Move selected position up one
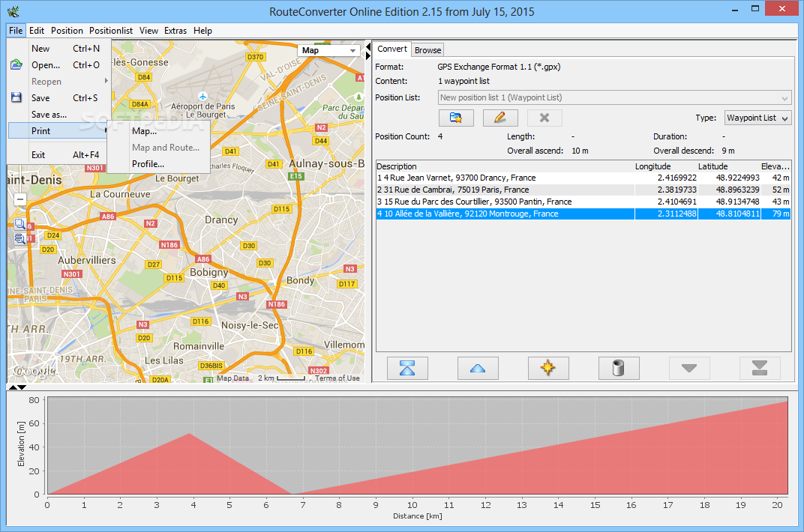 point(477,368)
